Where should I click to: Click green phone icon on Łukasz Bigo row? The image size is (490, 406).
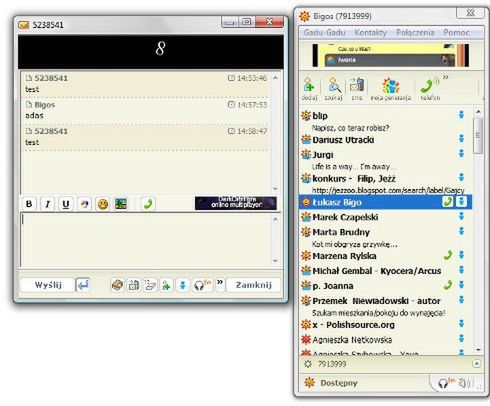448,202
